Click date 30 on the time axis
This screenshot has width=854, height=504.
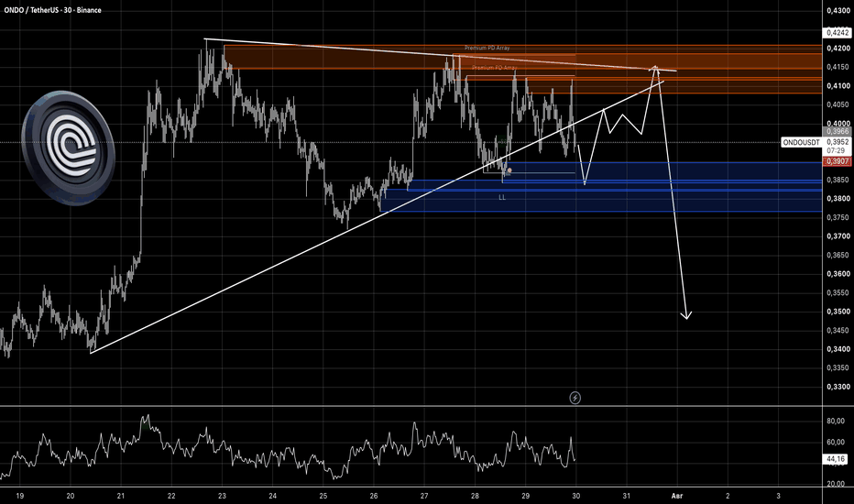(576, 496)
